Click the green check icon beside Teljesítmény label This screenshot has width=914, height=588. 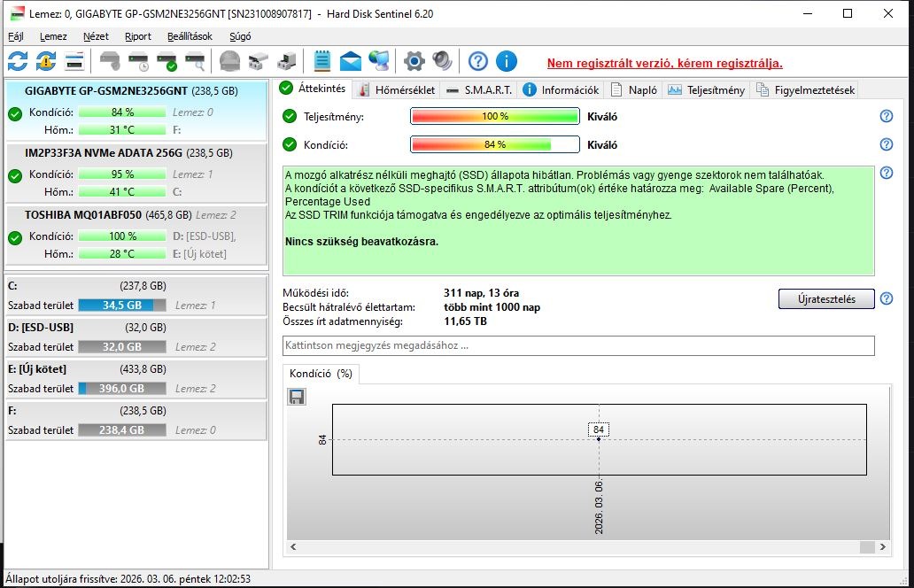(290, 116)
